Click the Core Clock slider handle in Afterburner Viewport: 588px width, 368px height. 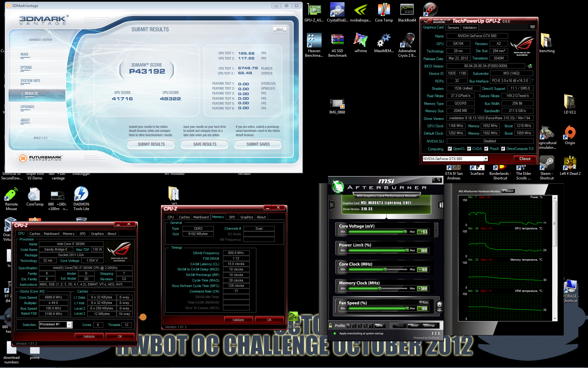pyautogui.click(x=385, y=270)
